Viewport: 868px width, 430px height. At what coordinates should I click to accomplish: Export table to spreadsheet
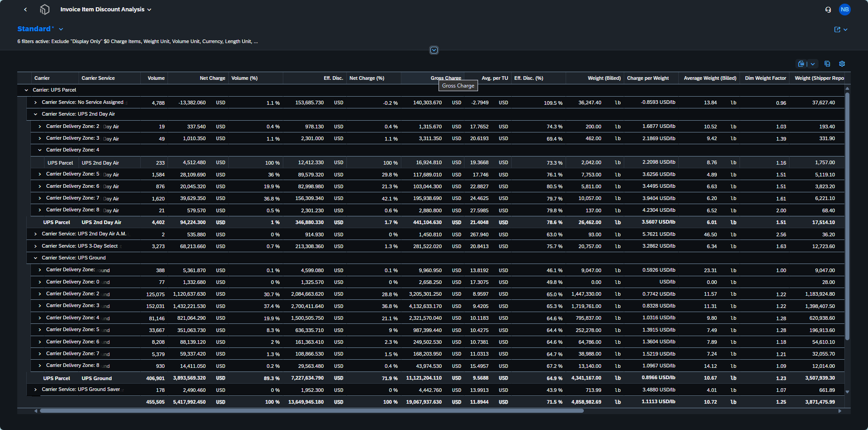(x=801, y=64)
